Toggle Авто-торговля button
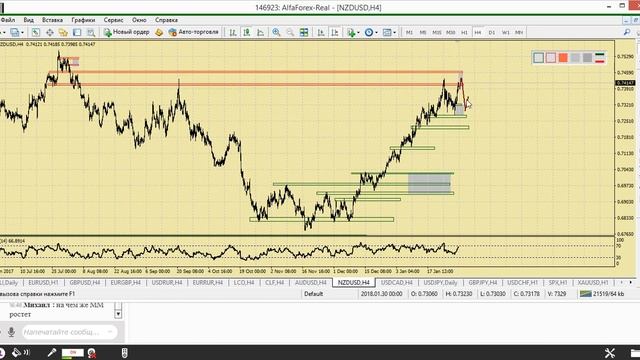The image size is (640, 360). click(193, 32)
